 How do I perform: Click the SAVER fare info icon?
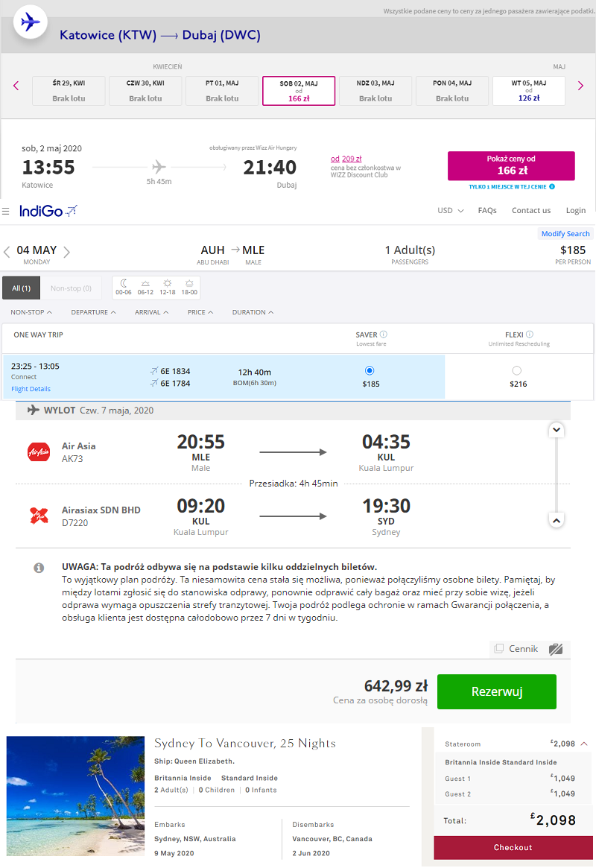point(384,335)
